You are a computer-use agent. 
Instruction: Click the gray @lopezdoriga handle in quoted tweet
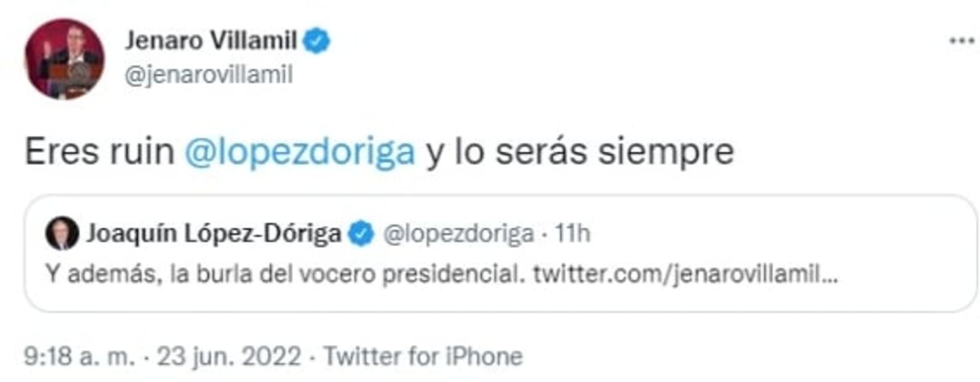point(458,234)
